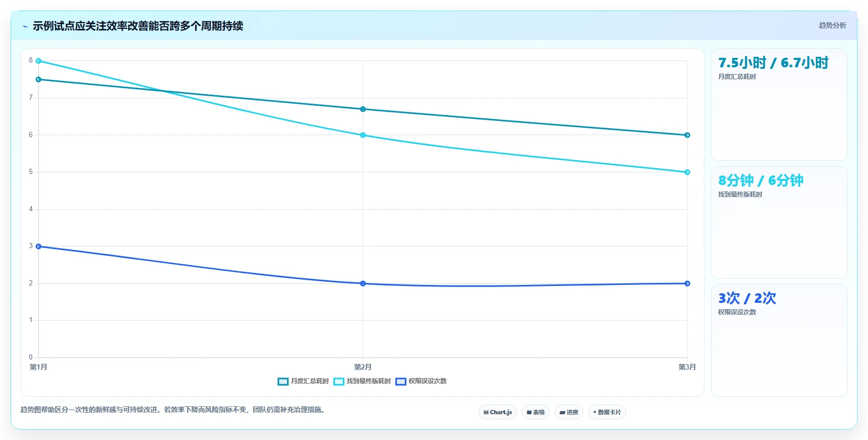This screenshot has width=868, height=440.
Task: Toggle the 找到最终版耗时 legend item
Action: click(x=362, y=381)
